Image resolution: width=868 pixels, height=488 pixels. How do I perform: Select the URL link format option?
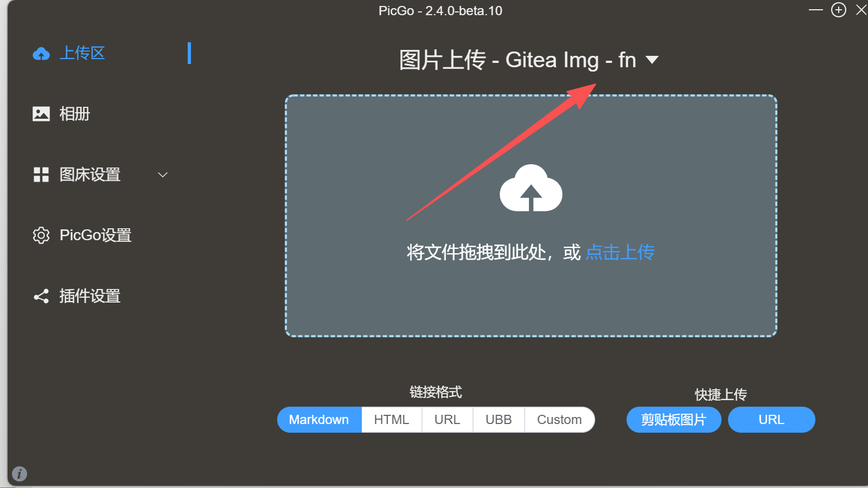[447, 420]
